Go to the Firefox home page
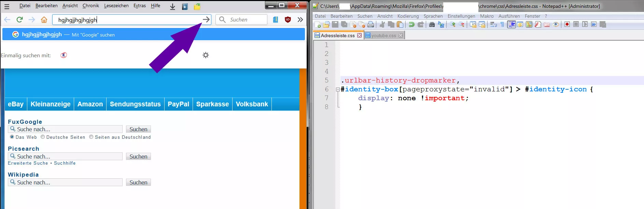The height and width of the screenshot is (209, 644). [x=44, y=19]
